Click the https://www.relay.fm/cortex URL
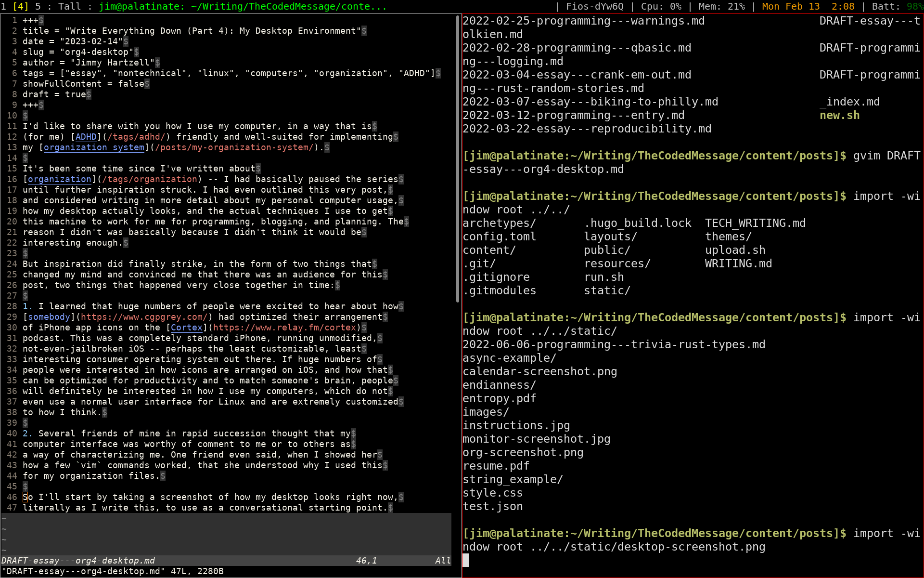 click(284, 328)
